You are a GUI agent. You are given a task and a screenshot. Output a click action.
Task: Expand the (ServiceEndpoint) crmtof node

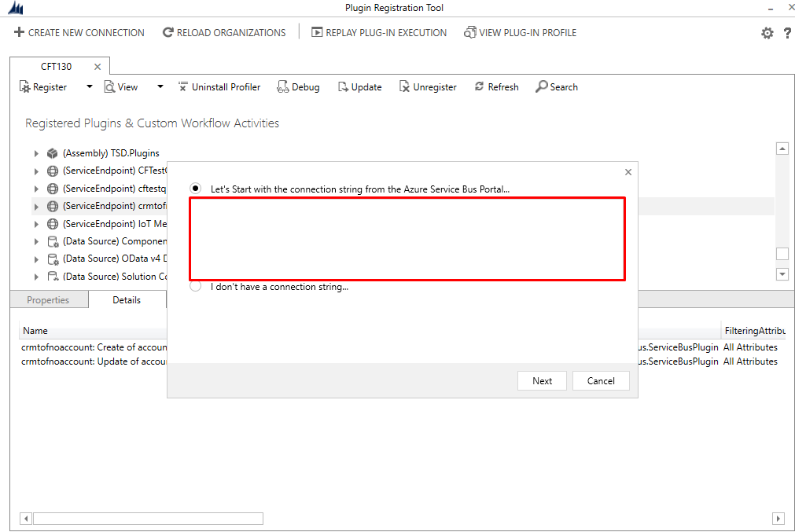36,206
